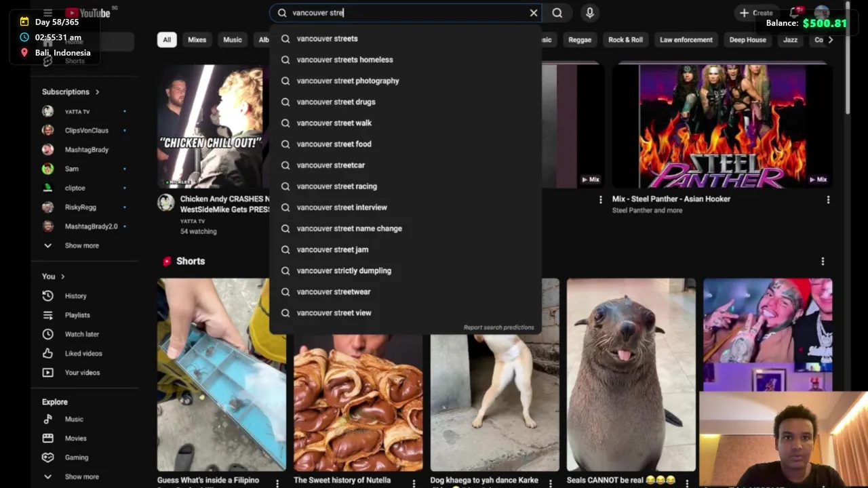Expand 'Show more' under Subscriptions
The width and height of the screenshot is (868, 488).
[85, 245]
